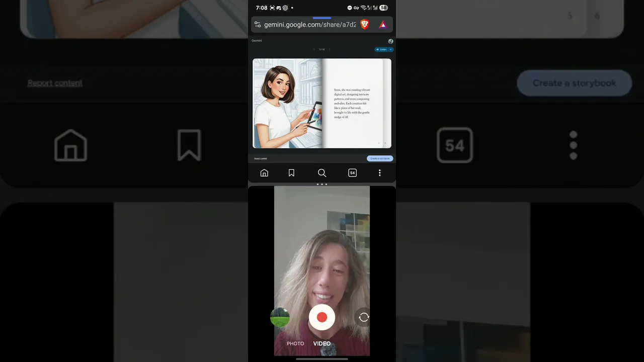Open the profile avatar on Gemini page
The width and height of the screenshot is (644, 362).
click(390, 41)
